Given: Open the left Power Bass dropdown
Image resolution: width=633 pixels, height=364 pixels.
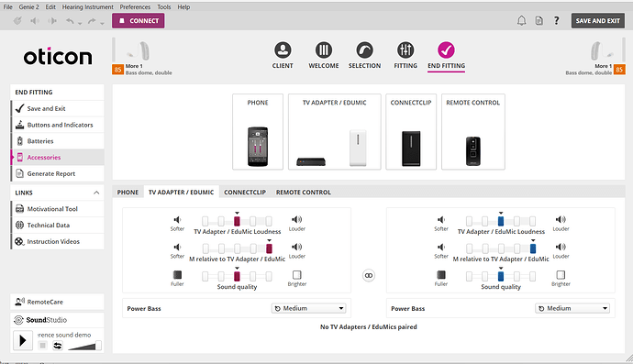Looking at the screenshot, I should coord(309,308).
